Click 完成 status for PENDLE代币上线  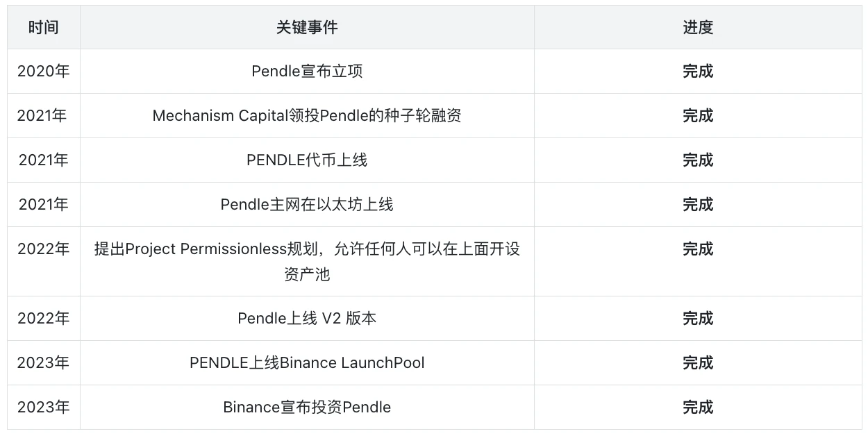pos(697,160)
